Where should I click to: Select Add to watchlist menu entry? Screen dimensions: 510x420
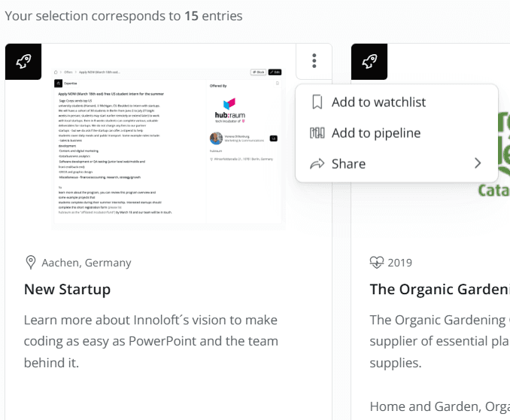[378, 102]
